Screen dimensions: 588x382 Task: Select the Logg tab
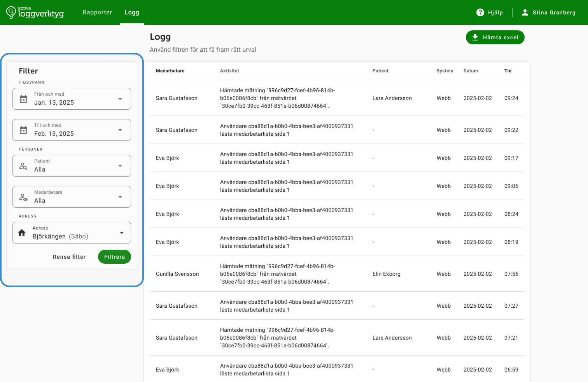(x=132, y=12)
